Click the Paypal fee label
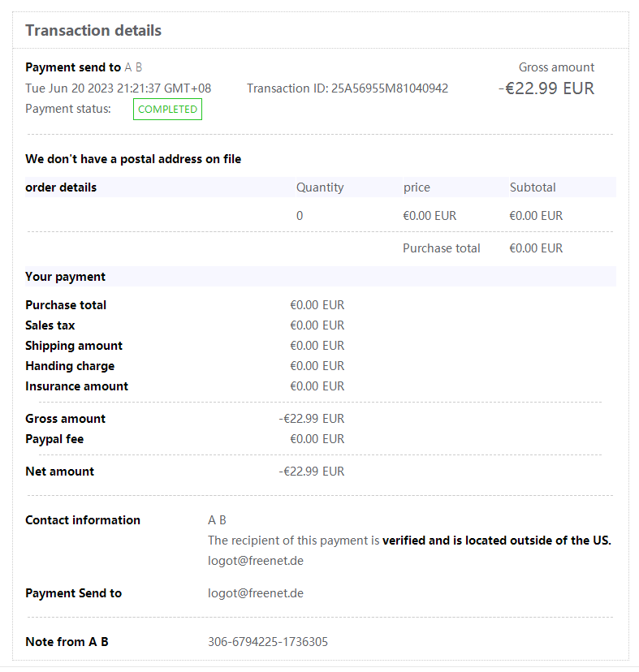639x672 pixels. [x=54, y=439]
